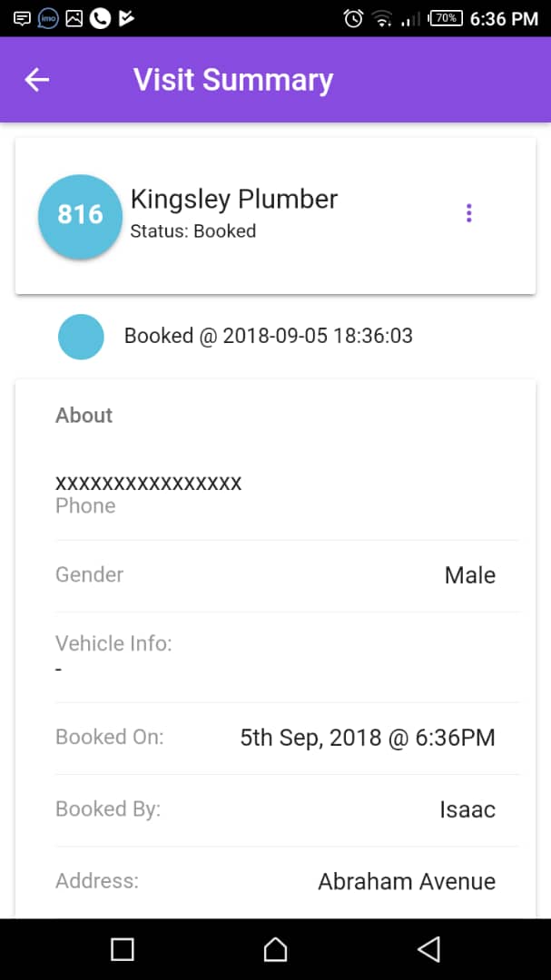Tap the Wi-Fi status icon
551x980 pixels.
(x=382, y=18)
